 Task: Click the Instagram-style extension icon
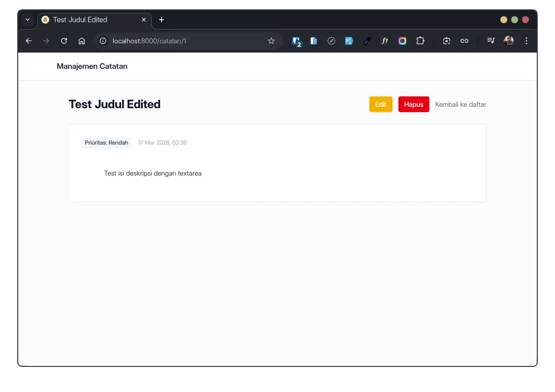click(402, 41)
